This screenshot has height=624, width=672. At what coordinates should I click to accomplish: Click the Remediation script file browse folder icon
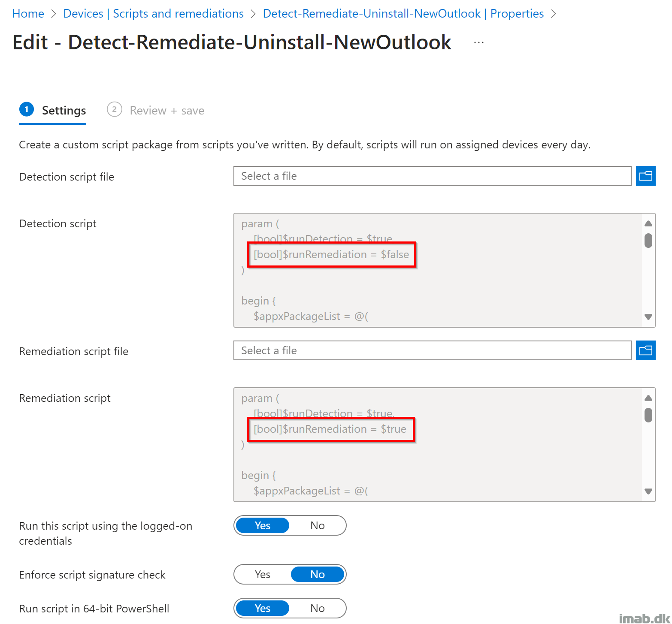(645, 350)
